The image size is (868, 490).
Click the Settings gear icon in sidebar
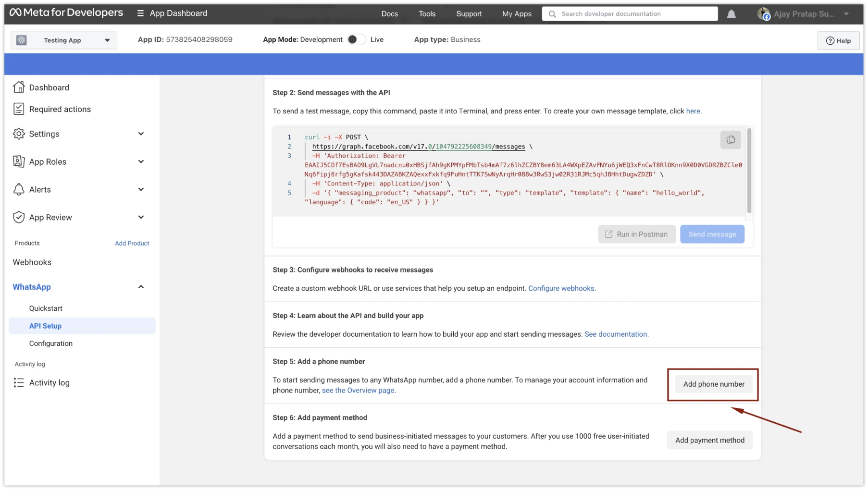[x=19, y=134]
